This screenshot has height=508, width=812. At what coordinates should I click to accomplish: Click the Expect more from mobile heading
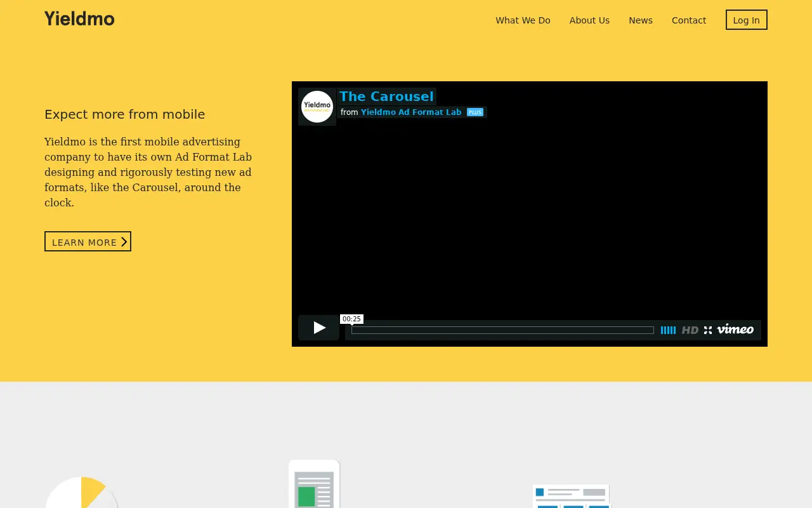click(x=125, y=114)
